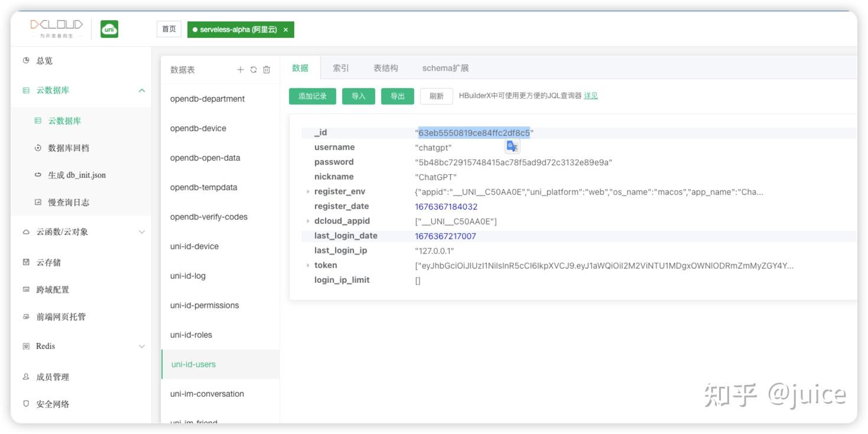Click the 导入 button
The height and width of the screenshot is (434, 868).
pos(359,96)
